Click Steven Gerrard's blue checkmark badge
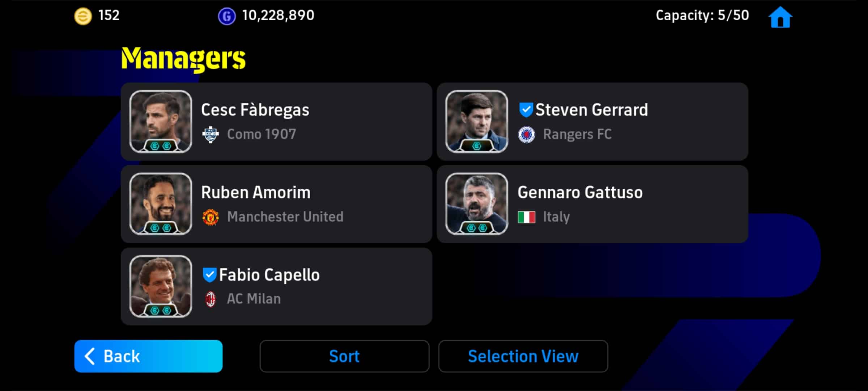The height and width of the screenshot is (391, 868). (526, 110)
